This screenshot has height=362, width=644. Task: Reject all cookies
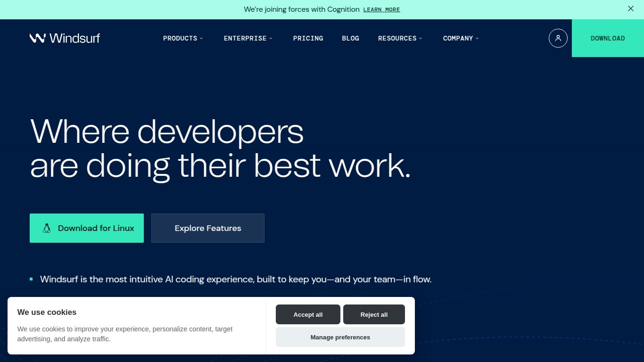(x=374, y=314)
